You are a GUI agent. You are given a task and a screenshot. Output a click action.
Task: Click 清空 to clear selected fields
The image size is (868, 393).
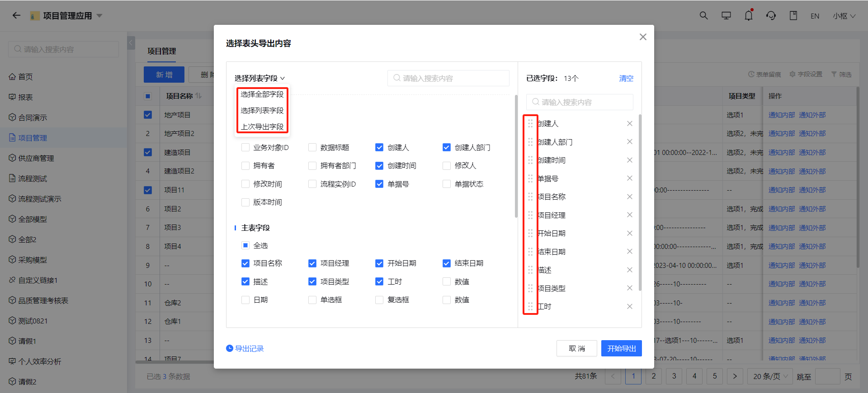(626, 78)
